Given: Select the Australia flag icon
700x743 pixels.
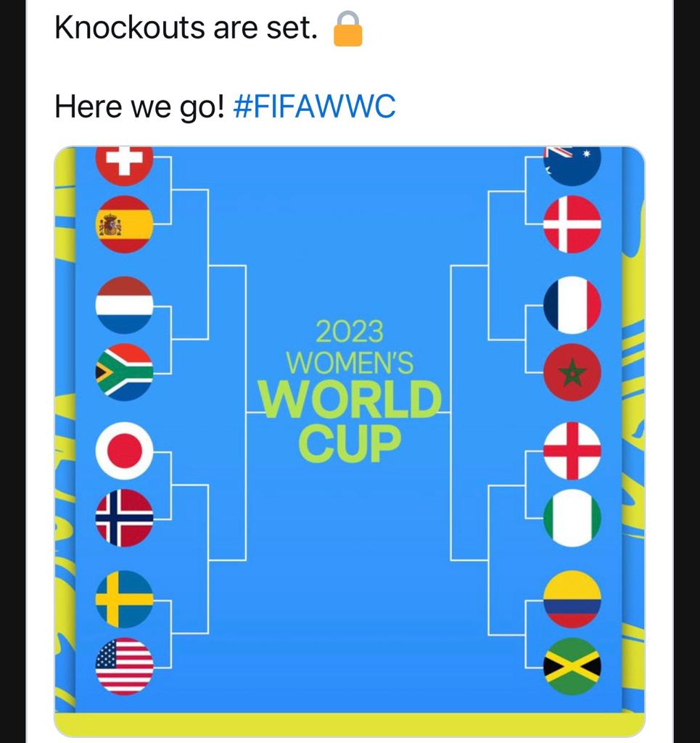Looking at the screenshot, I should click(x=572, y=164).
